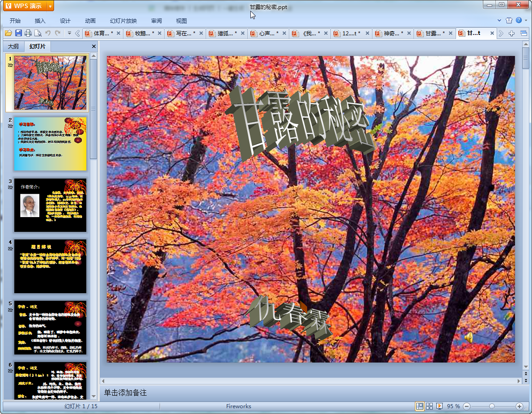Image resolution: width=532 pixels, height=414 pixels.
Task: Switch to normal view in the status bar
Action: pyautogui.click(x=420, y=406)
